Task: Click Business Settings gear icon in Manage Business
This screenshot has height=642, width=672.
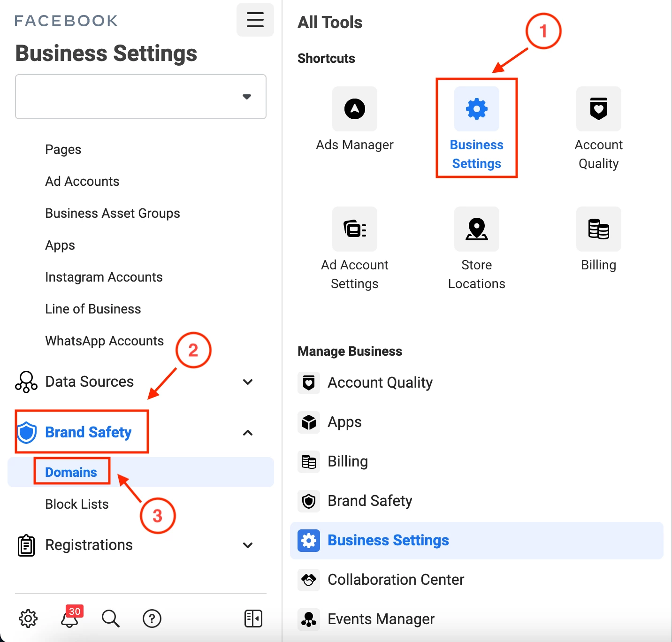Action: tap(309, 541)
